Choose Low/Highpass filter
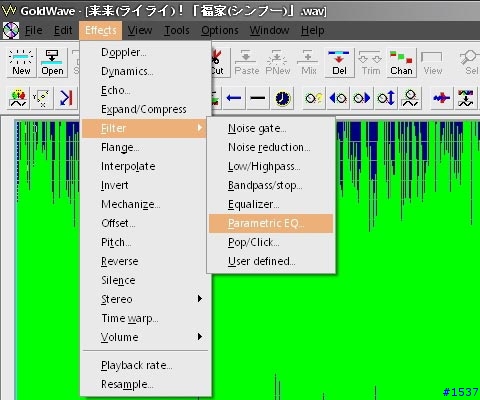This screenshot has height=400, width=480. click(271, 166)
